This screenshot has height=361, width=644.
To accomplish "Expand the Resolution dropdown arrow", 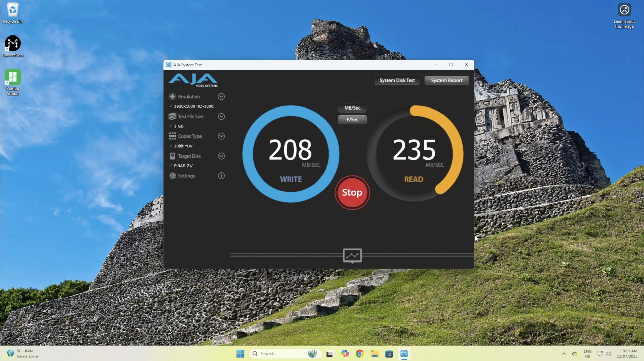I will (221, 97).
